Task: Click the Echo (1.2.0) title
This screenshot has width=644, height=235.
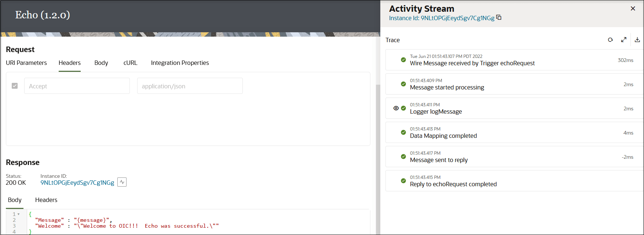Action: coord(43,15)
